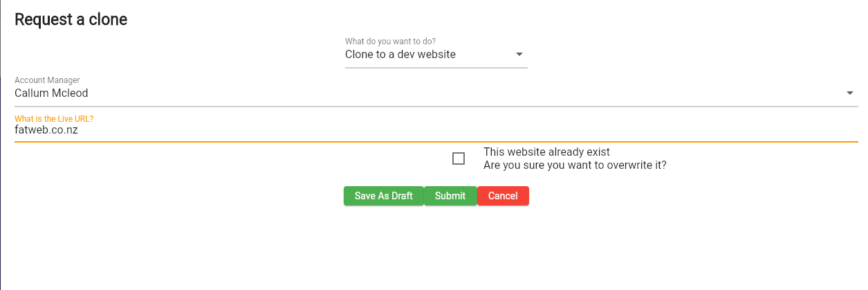This screenshot has height=290, width=868.
Task: Cancel the clone request
Action: coord(503,196)
